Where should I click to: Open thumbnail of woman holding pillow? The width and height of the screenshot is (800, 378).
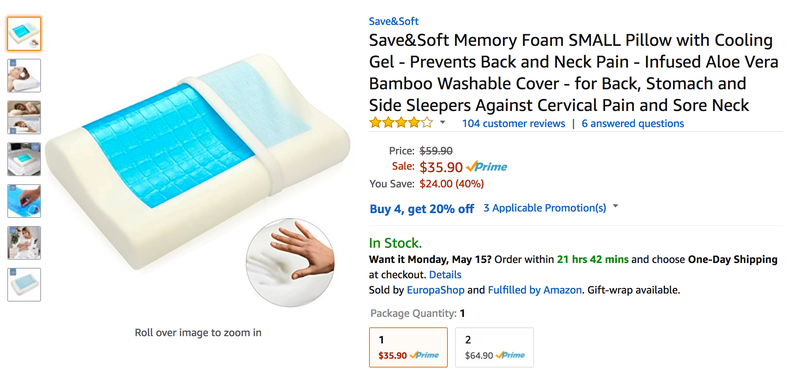coord(24,243)
